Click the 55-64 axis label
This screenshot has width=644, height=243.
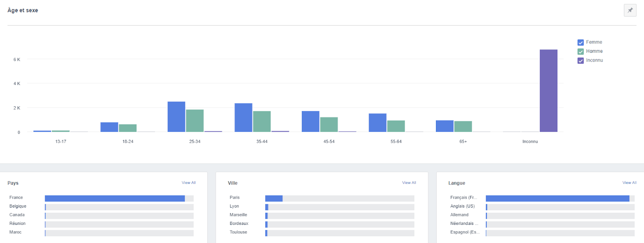[396, 141]
